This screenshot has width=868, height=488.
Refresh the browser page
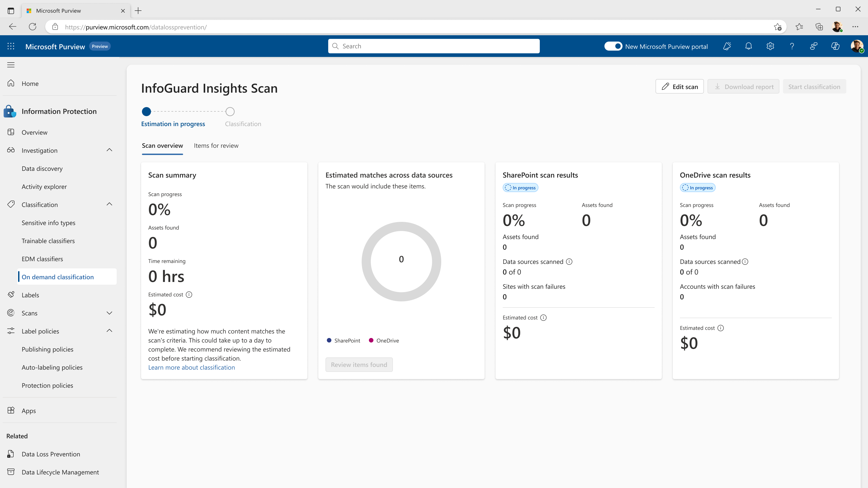[32, 27]
